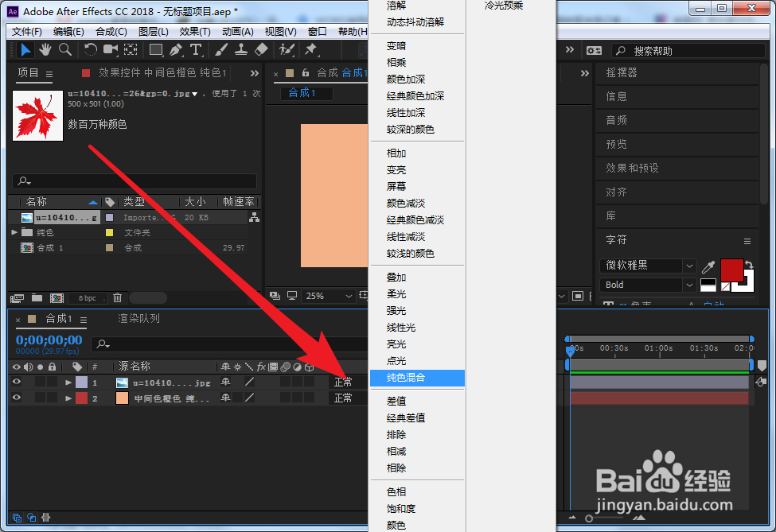Select the Pan Behind anchor point tool

click(131, 49)
